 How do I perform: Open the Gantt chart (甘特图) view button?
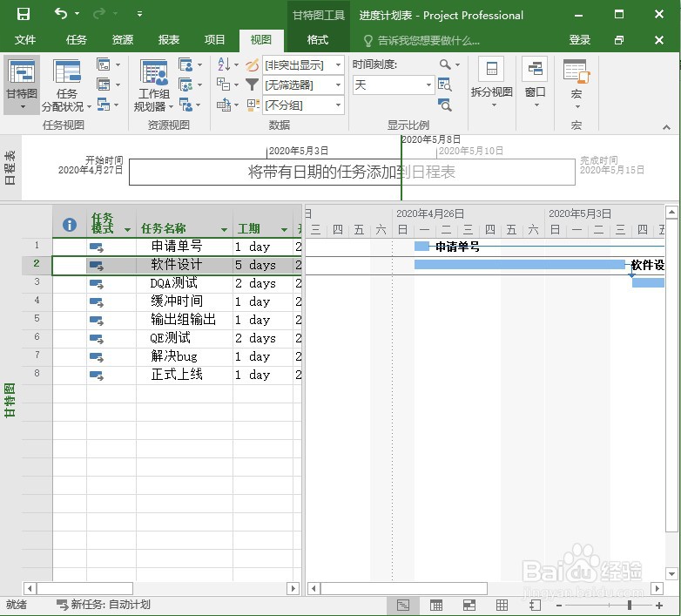pos(22,84)
